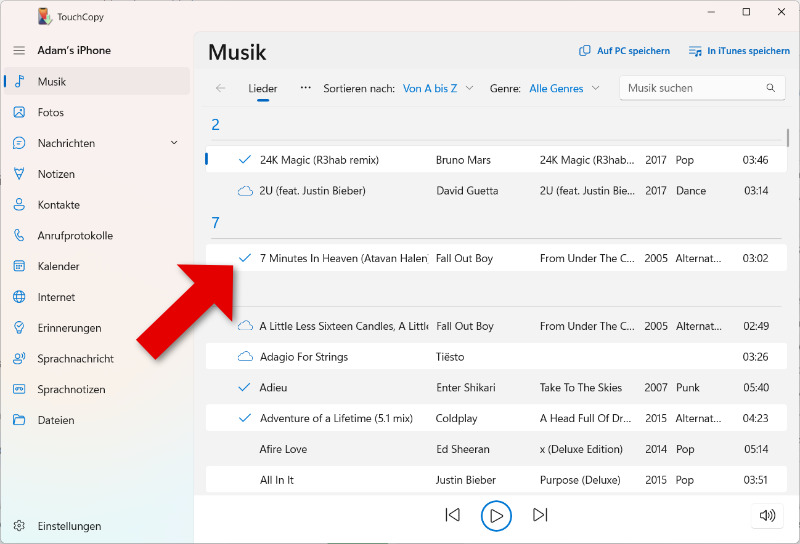Open the three-dots more options menu
The height and width of the screenshot is (544, 800).
[x=306, y=88]
